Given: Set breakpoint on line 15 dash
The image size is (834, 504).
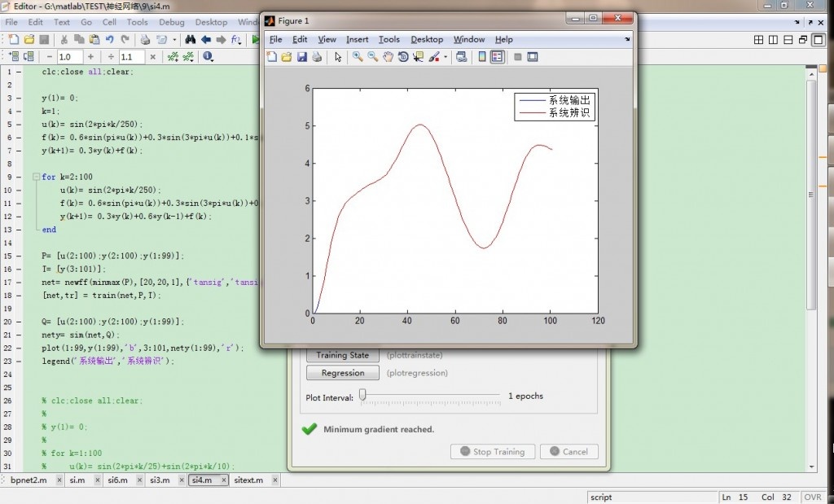Looking at the screenshot, I should [x=19, y=256].
